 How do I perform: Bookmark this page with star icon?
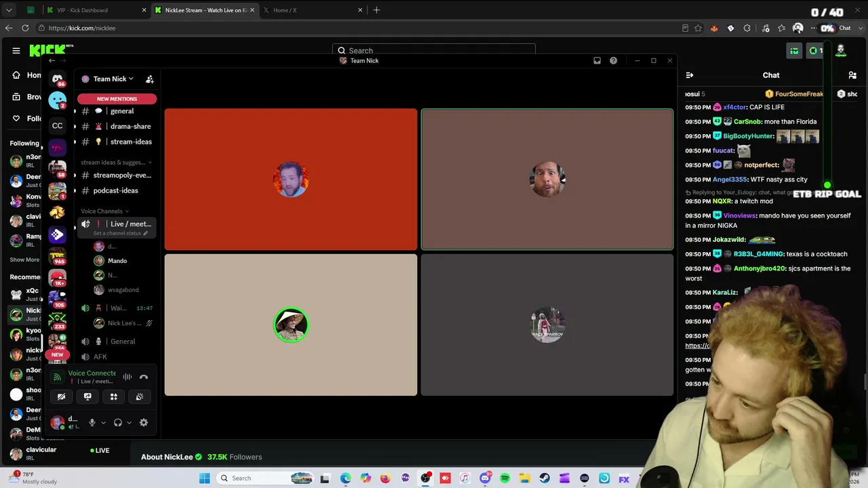[698, 28]
